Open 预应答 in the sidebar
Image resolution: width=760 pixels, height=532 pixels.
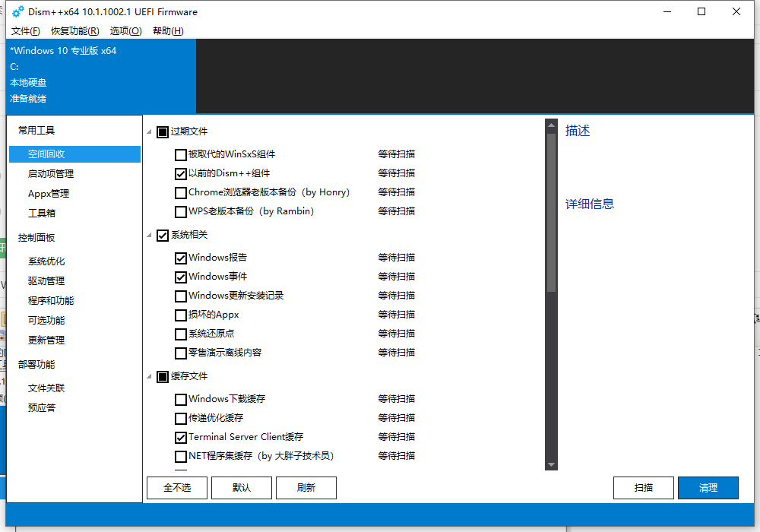(x=42, y=408)
